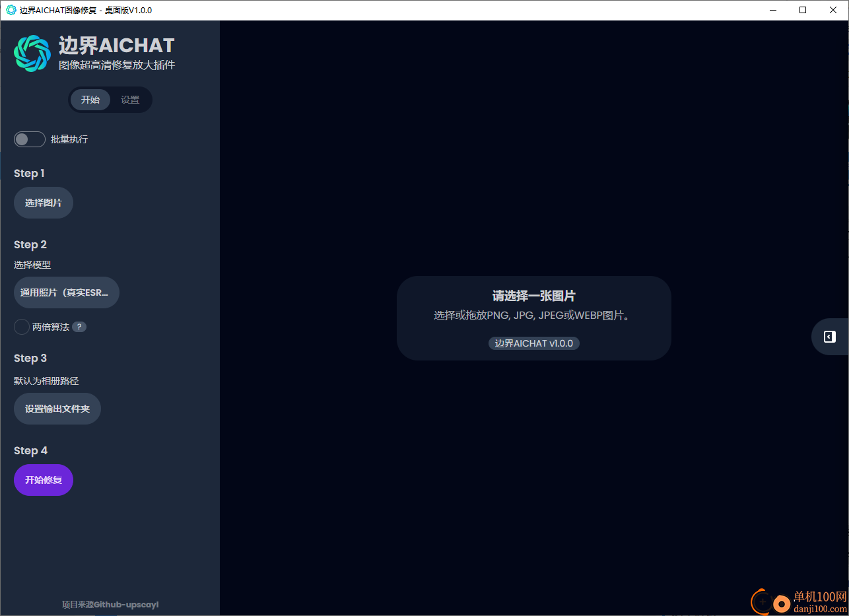Click the Step 4 label
This screenshot has height=616, width=849.
pyautogui.click(x=30, y=450)
